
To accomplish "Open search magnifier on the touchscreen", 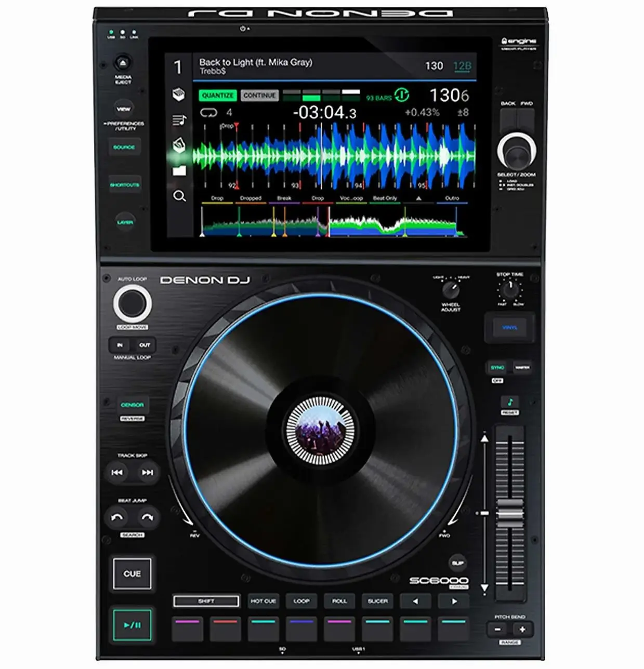I will [x=179, y=196].
